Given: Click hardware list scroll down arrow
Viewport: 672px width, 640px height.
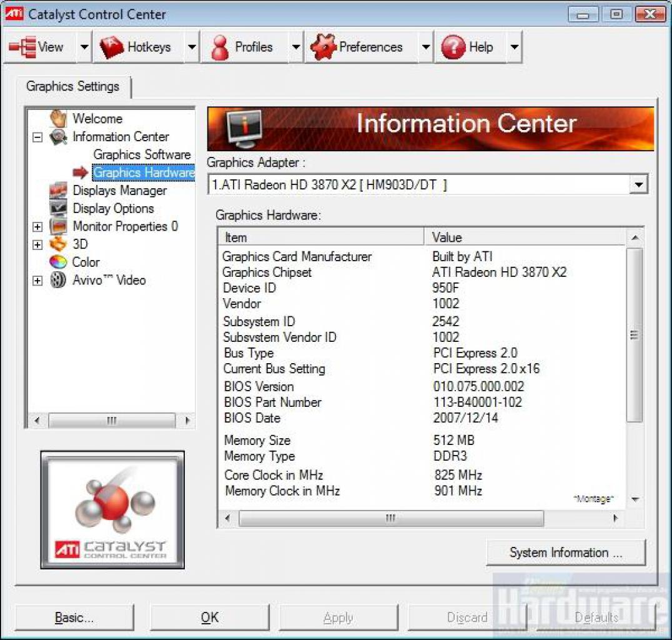Looking at the screenshot, I should tap(635, 499).
